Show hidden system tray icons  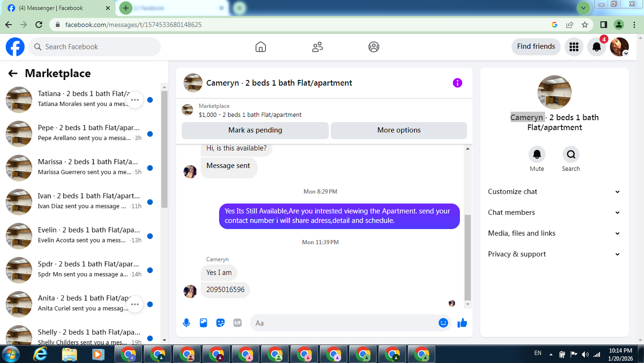551,354
